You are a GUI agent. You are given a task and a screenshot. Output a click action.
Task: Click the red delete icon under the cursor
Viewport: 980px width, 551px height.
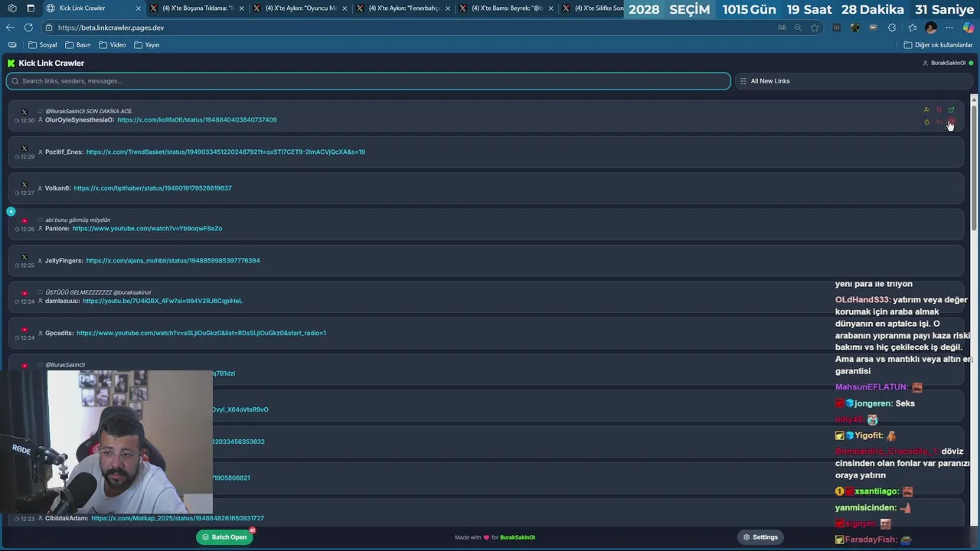coord(952,122)
